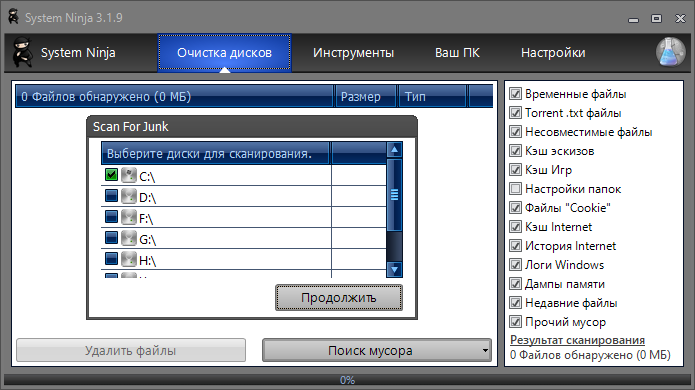Toggle the Несовместимые файлы checkbox

pos(515,132)
